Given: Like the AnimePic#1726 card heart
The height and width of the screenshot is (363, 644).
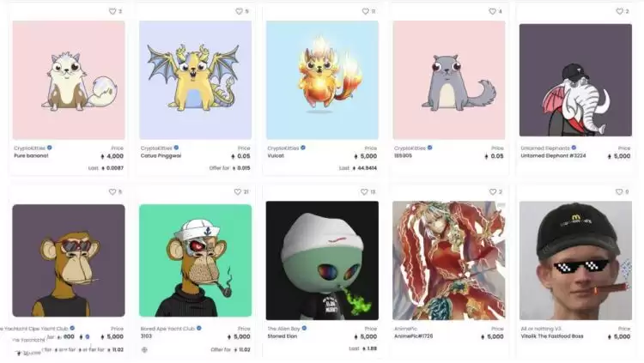Looking at the screenshot, I should pyautogui.click(x=493, y=191).
